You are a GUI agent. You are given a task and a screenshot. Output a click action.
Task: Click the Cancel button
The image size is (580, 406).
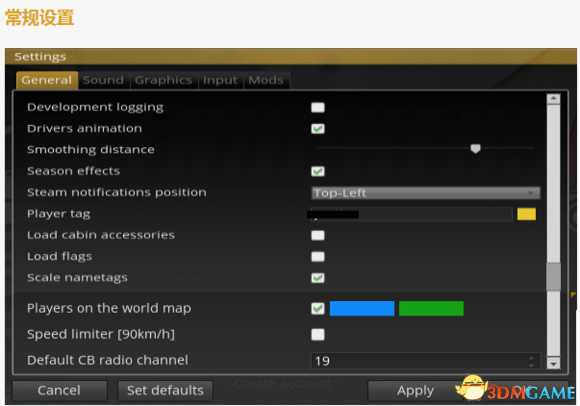59,390
